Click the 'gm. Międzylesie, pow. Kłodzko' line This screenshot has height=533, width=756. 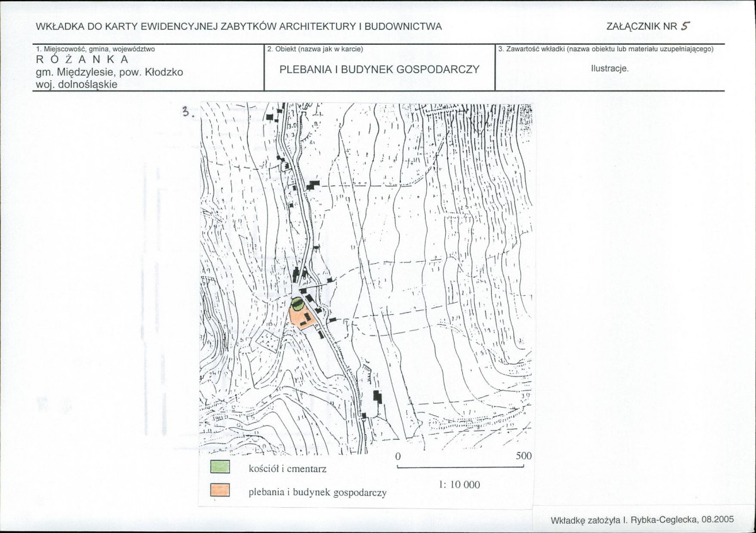click(110, 73)
